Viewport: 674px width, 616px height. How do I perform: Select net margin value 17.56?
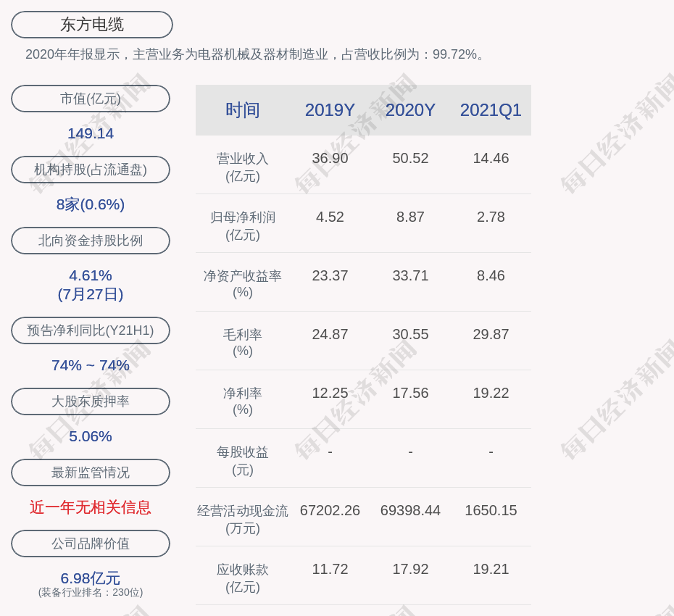410,393
